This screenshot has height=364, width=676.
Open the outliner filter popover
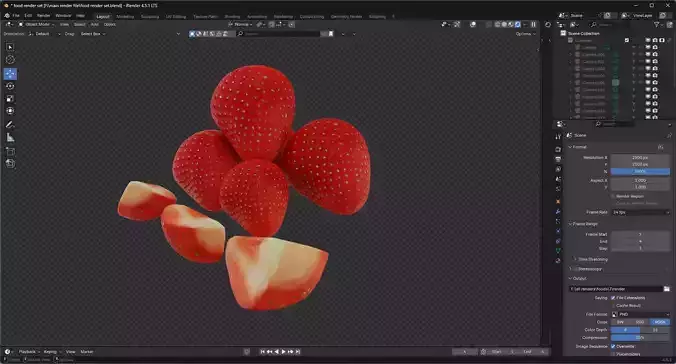point(658,25)
